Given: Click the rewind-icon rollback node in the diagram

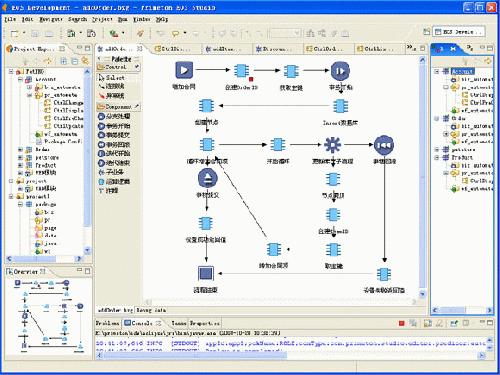Looking at the screenshot, I should click(384, 145).
